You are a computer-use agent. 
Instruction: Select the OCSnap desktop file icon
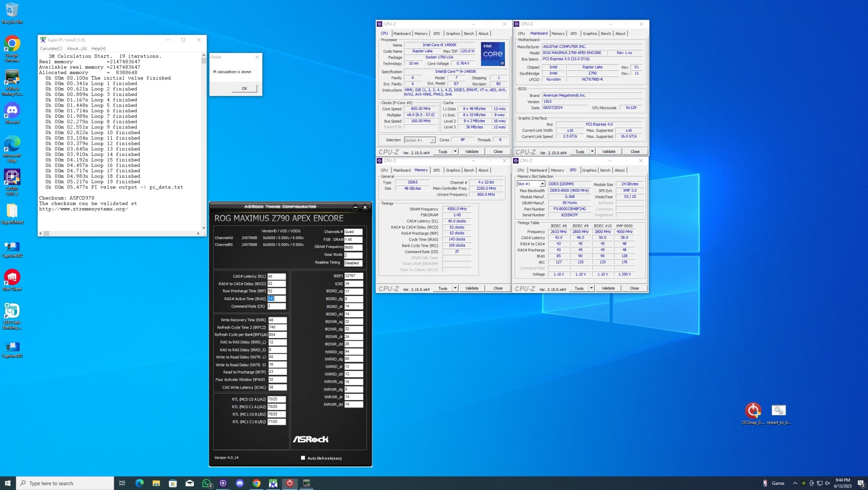[753, 413]
